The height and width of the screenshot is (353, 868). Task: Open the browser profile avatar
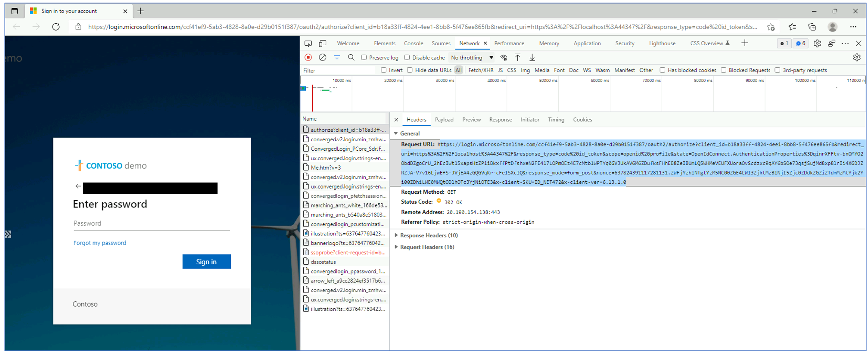[833, 27]
